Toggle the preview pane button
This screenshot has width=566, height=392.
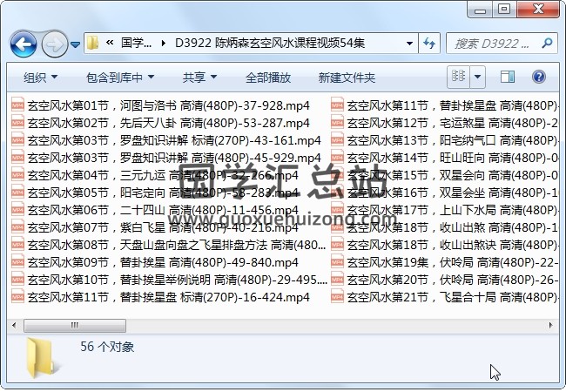[x=507, y=77]
